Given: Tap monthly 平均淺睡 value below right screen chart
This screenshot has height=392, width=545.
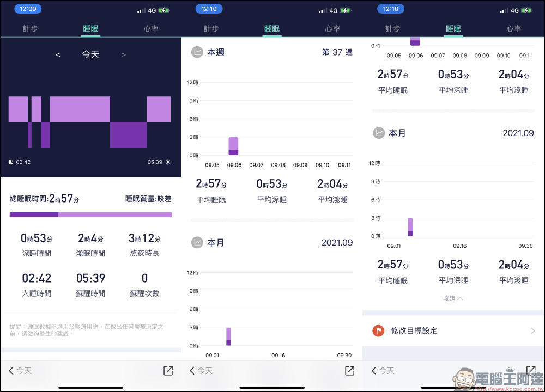Looking at the screenshot, I should 514,265.
